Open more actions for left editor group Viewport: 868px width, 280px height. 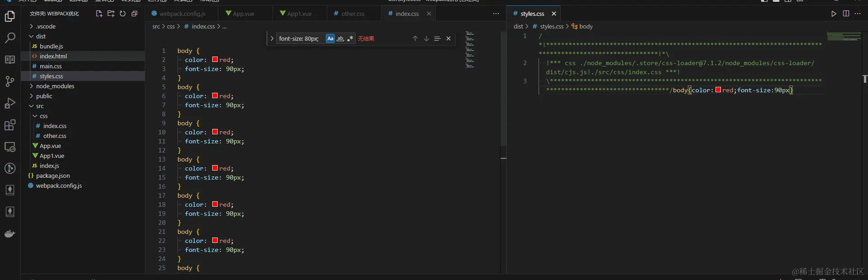[x=496, y=14]
